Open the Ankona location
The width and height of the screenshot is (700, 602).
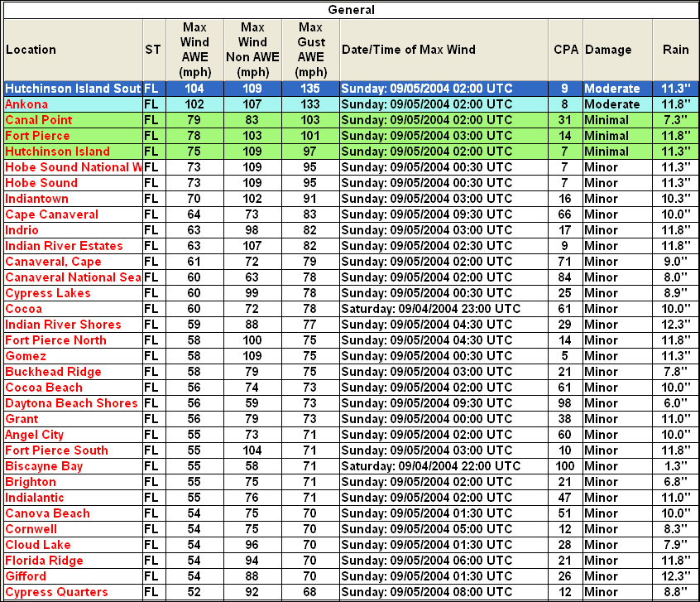(x=26, y=104)
